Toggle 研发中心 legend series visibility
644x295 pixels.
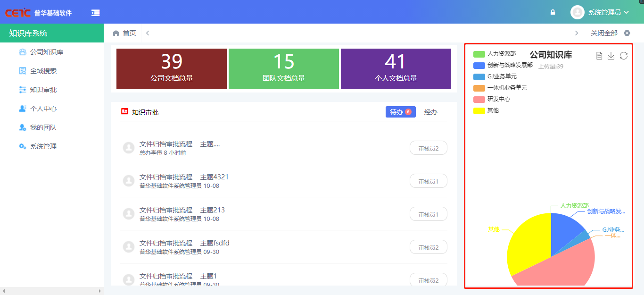(479, 99)
